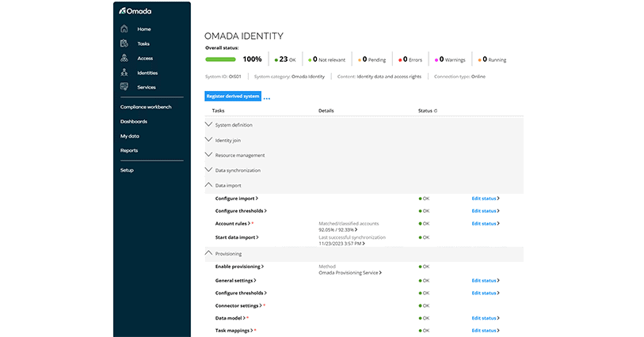
Task: Click the Register derived system button
Action: pos(233,97)
